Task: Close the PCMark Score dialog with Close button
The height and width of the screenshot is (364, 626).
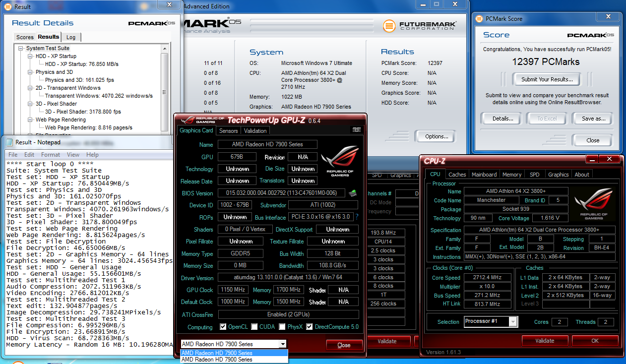Action: coord(593,140)
